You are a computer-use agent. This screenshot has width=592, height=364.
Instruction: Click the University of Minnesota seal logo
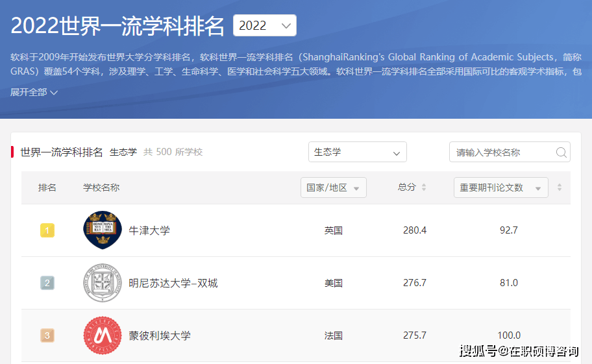click(103, 283)
